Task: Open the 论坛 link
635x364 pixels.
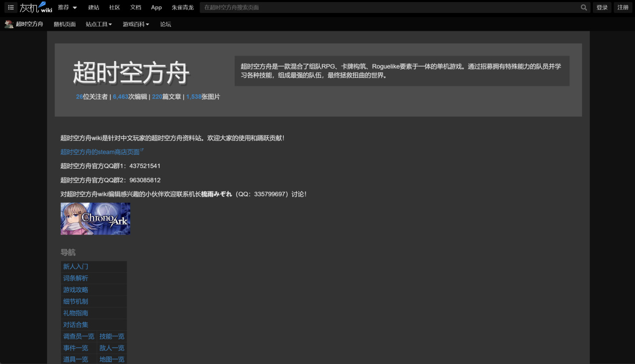Action: point(166,24)
